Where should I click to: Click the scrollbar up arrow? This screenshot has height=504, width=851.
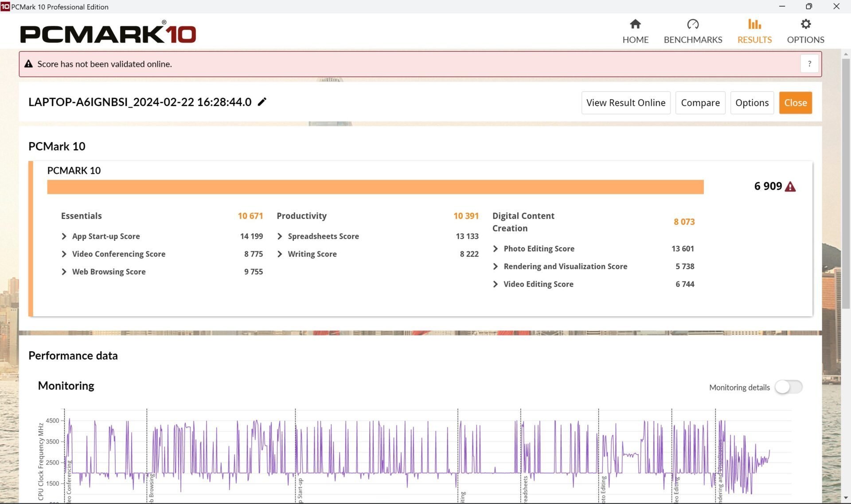pos(846,54)
